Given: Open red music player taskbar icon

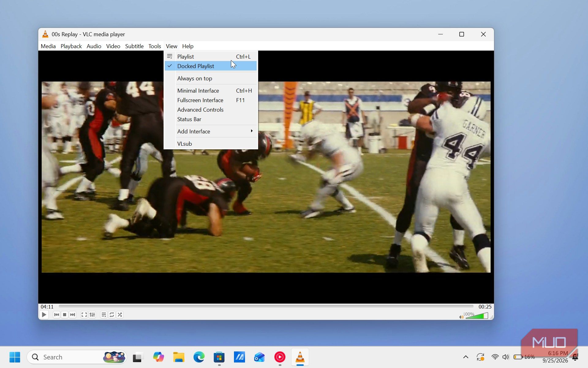Looking at the screenshot, I should click(x=280, y=357).
